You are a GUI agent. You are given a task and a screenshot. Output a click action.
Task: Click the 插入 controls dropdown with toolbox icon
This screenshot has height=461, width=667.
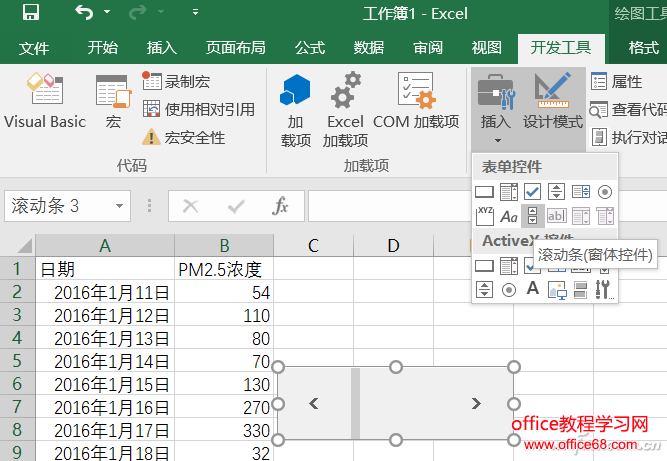[x=496, y=109]
